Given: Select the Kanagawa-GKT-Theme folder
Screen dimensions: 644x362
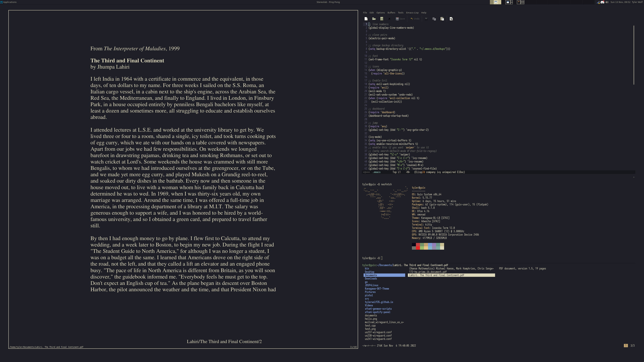Looking at the screenshot, I should point(377,289).
